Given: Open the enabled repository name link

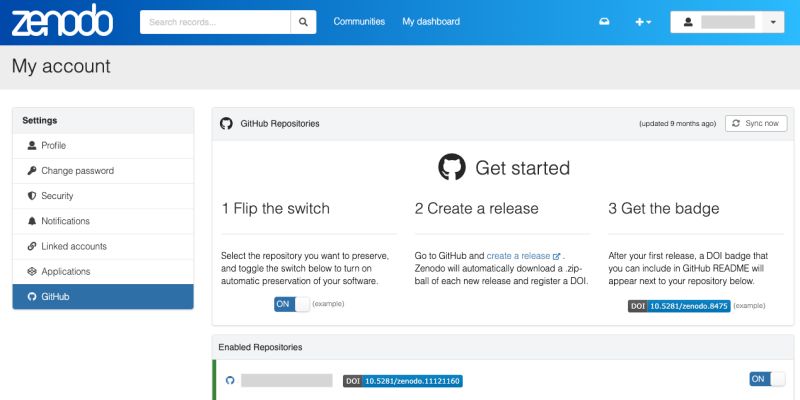Looking at the screenshot, I should point(287,380).
